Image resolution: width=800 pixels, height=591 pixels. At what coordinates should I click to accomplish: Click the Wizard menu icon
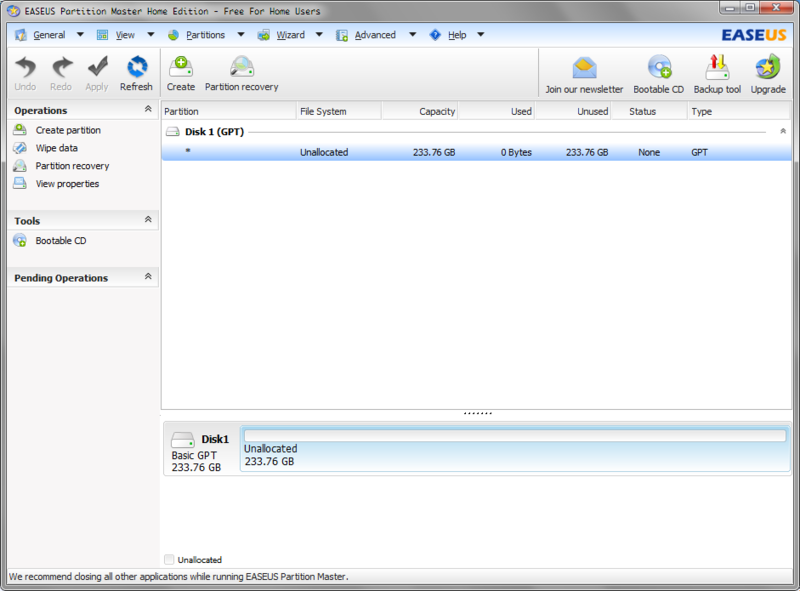click(x=263, y=35)
